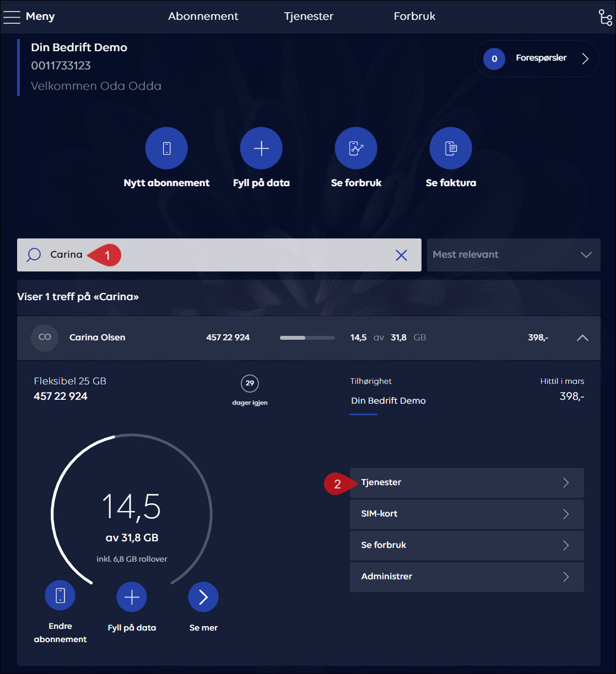Screen dimensions: 616x674
Task: Click the data usage bar in Carina row
Action: tap(307, 338)
